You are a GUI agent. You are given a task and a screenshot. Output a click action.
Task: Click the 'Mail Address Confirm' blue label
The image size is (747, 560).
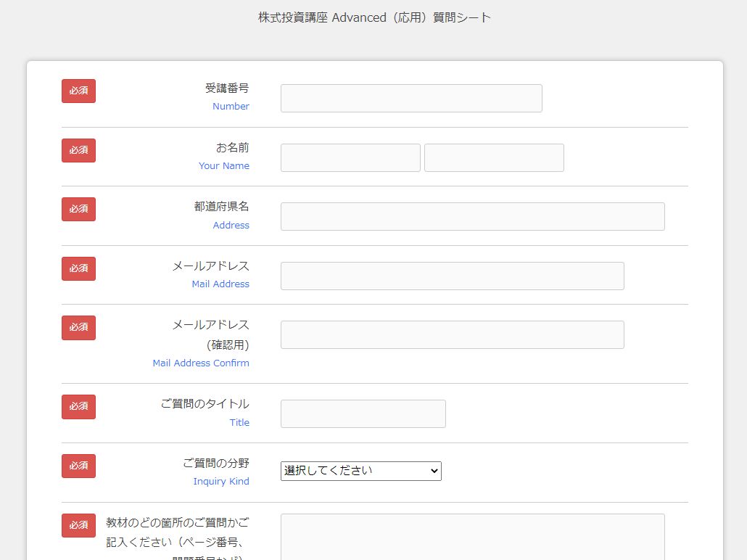[201, 363]
